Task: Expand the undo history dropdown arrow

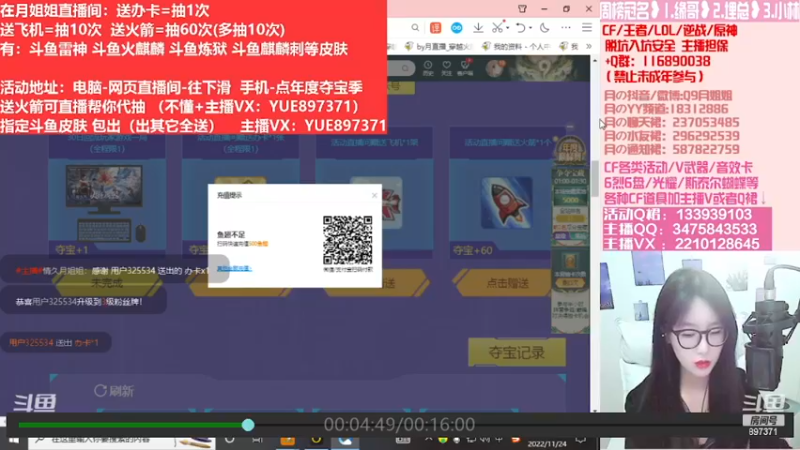Action: pos(531,28)
